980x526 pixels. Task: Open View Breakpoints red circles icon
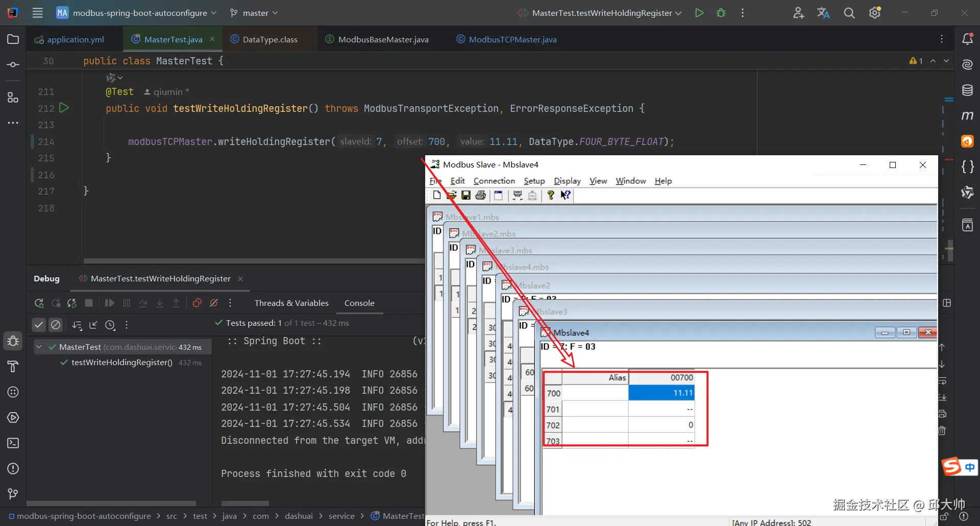tap(197, 303)
